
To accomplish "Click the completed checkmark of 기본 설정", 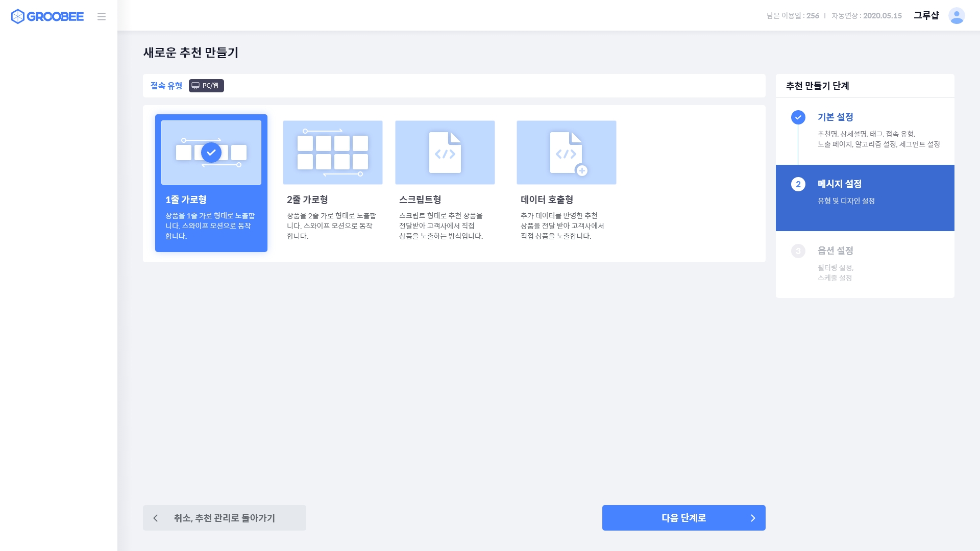I will (798, 117).
